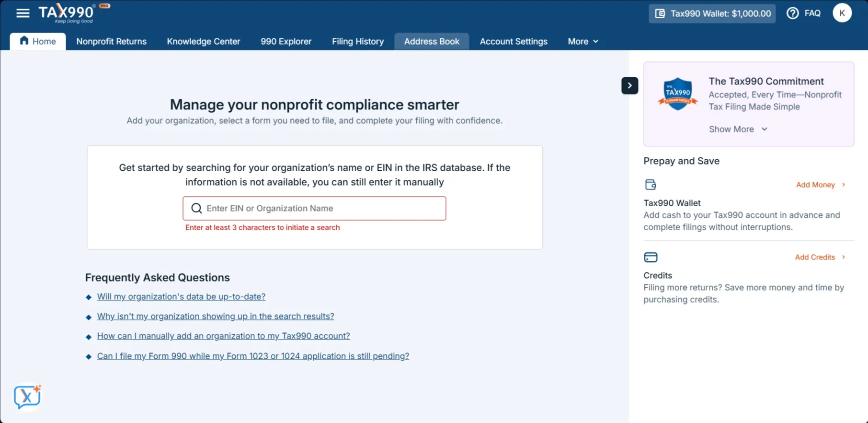This screenshot has width=868, height=423.
Task: Click the Tax990 logo
Action: [x=67, y=13]
